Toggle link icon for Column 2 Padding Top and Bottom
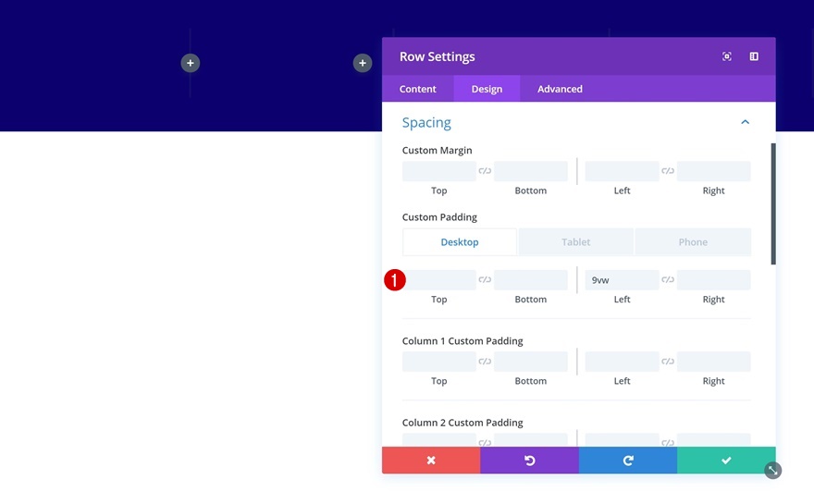This screenshot has width=814, height=504. [x=485, y=443]
